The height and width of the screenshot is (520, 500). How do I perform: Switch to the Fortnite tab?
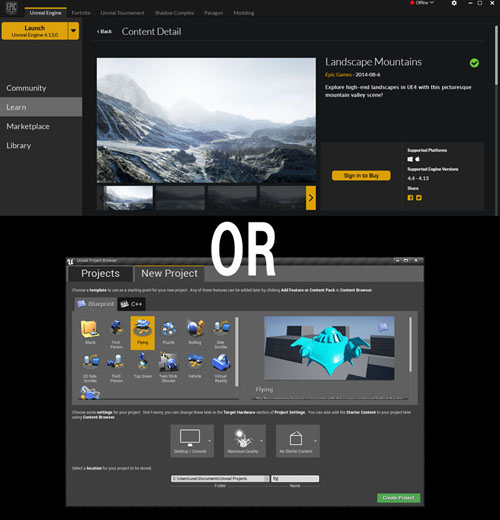[81, 13]
